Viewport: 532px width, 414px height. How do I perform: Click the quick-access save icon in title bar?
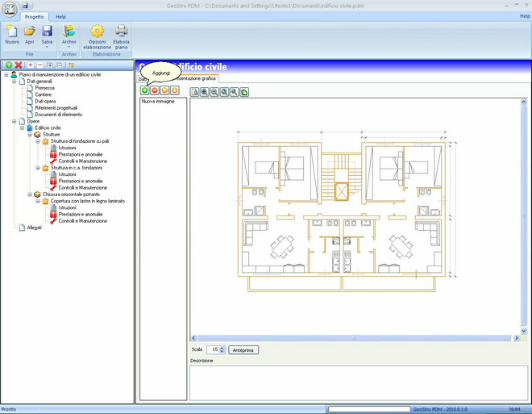pyautogui.click(x=25, y=6)
